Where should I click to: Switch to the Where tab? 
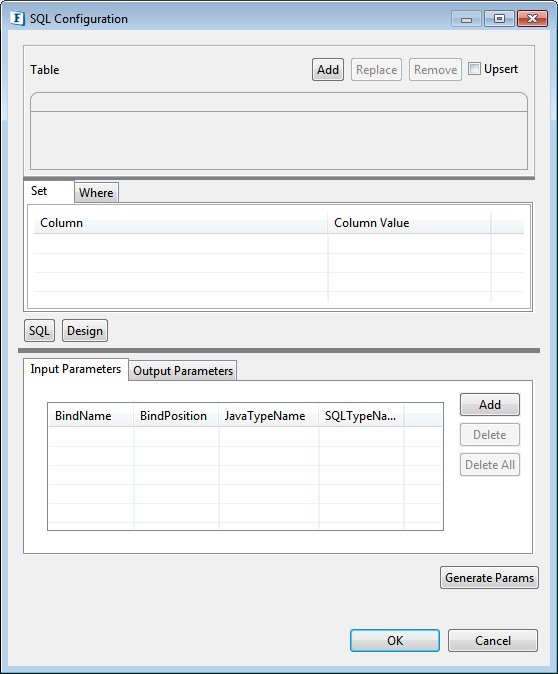96,193
